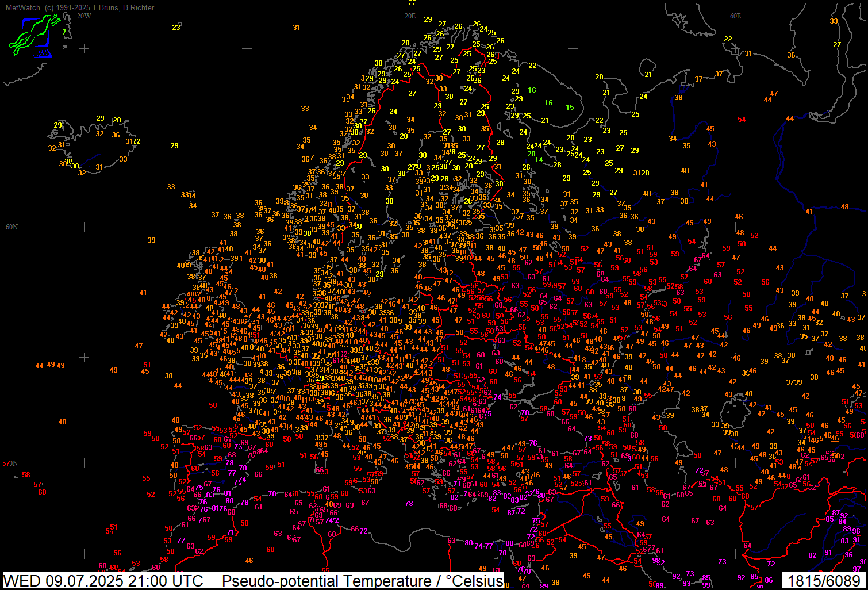
Task: Select the date label WED 09.07.2025 21:00 UTC
Action: point(103,580)
